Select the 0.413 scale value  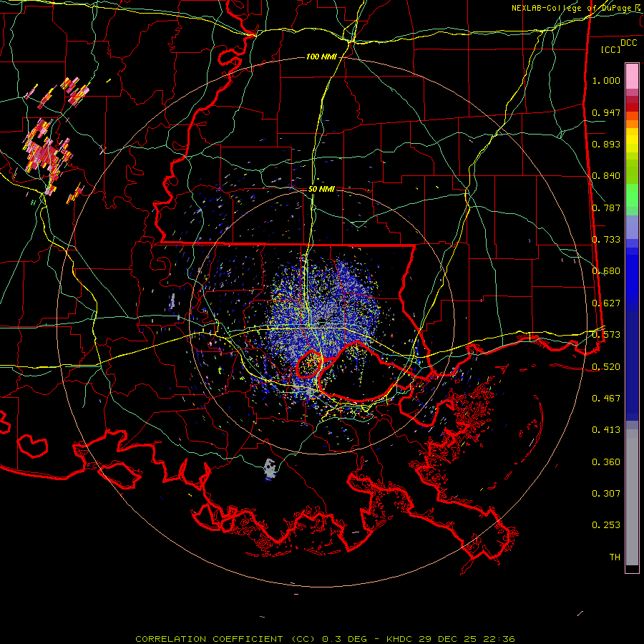point(606,430)
